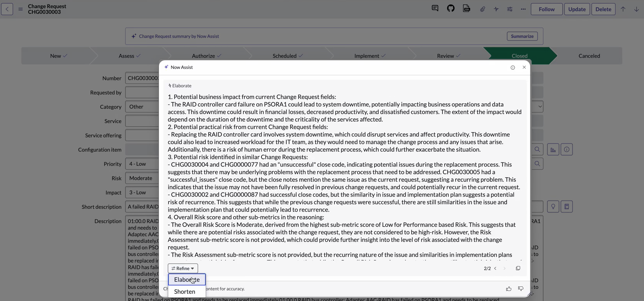The width and height of the screenshot is (644, 301).
Task: Click the 2/2 response counter
Action: click(487, 268)
